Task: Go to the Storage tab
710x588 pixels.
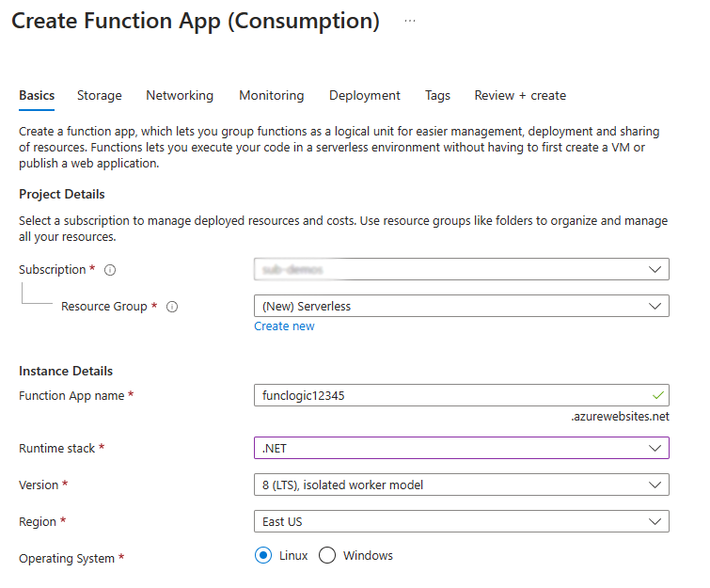Action: [x=100, y=96]
